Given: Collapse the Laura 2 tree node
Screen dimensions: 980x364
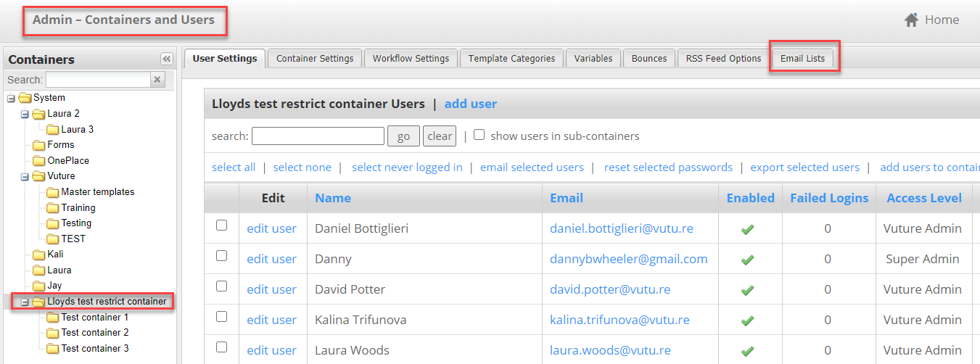Looking at the screenshot, I should (24, 114).
